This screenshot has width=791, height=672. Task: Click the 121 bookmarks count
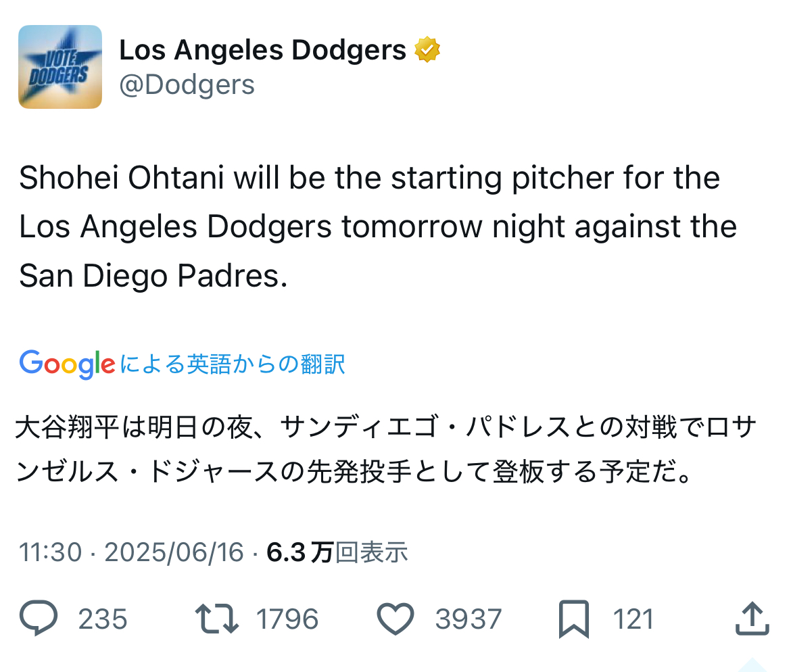coord(633,619)
